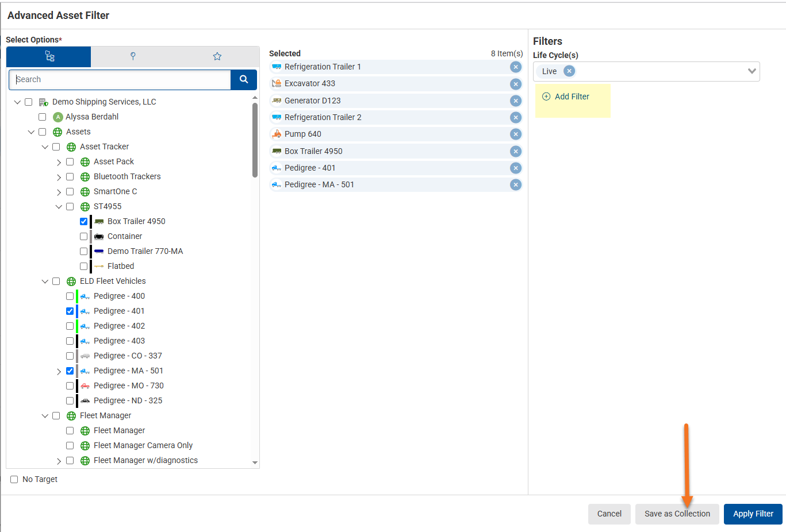The image size is (786, 532).
Task: Remove the Live life cycle tag
Action: [x=569, y=71]
